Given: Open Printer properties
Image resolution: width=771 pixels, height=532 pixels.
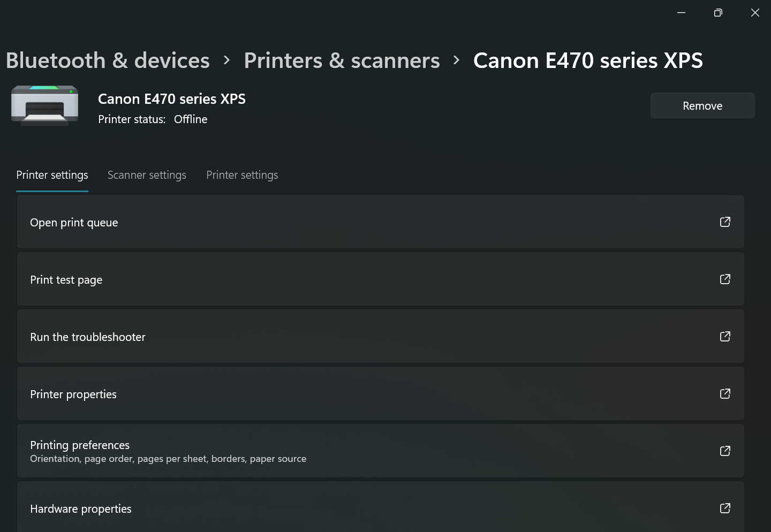Looking at the screenshot, I should 73,394.
